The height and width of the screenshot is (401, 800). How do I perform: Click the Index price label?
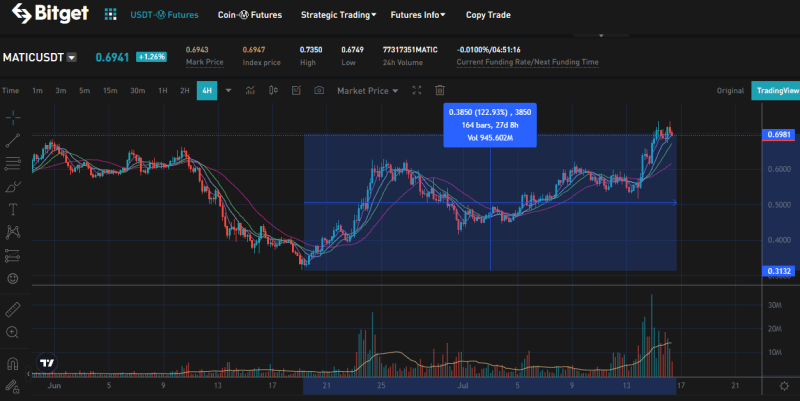point(262,62)
